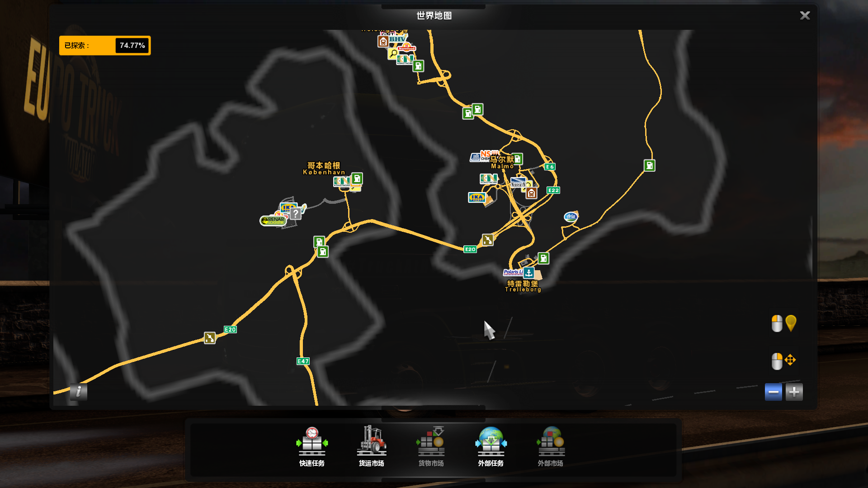Select the unknown question mark marker

(x=295, y=214)
